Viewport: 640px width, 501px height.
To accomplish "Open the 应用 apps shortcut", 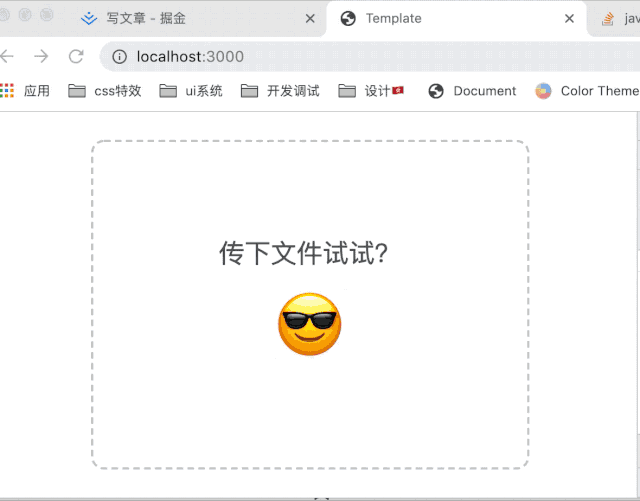I will pyautogui.click(x=24, y=91).
